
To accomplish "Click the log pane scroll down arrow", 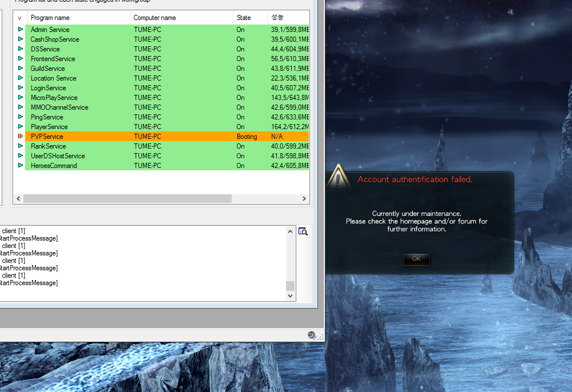I will pos(291,296).
